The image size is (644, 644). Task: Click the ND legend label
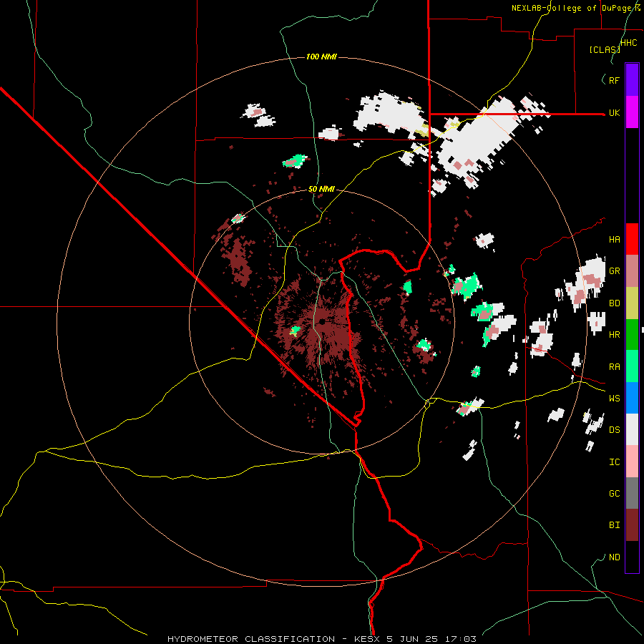(614, 557)
